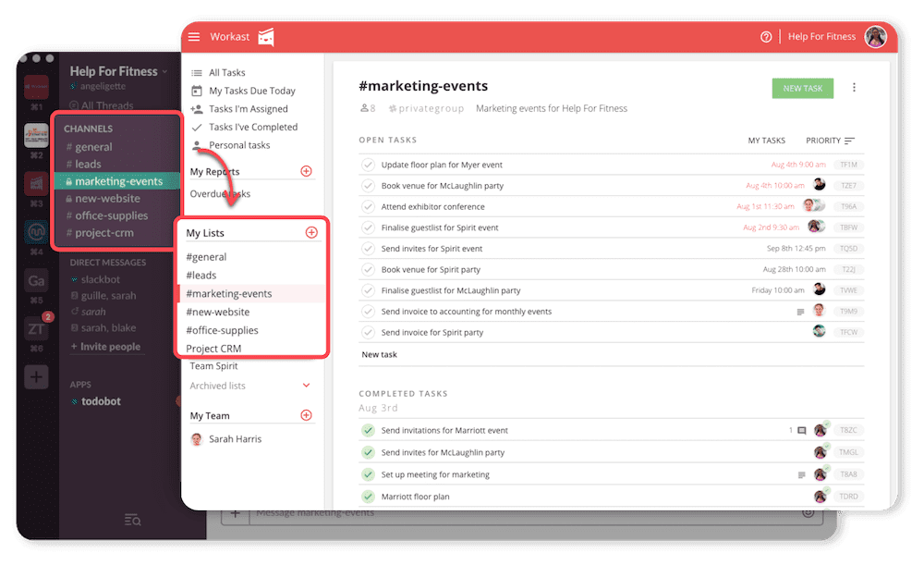Screen dimensions: 924x565
Task: Show Tasks I've Completed
Action: tap(253, 128)
